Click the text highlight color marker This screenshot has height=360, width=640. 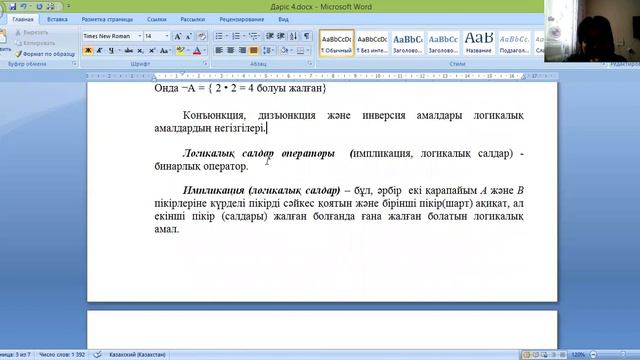click(180, 51)
